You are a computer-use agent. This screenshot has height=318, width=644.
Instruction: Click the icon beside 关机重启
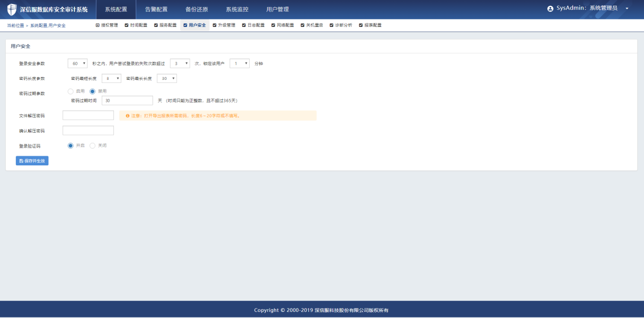click(302, 25)
